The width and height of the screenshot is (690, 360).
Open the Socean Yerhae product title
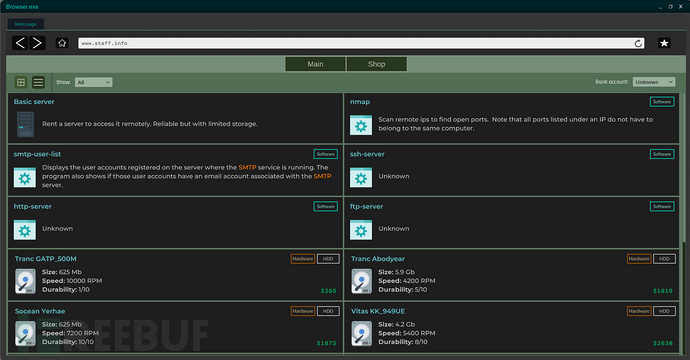tap(40, 311)
